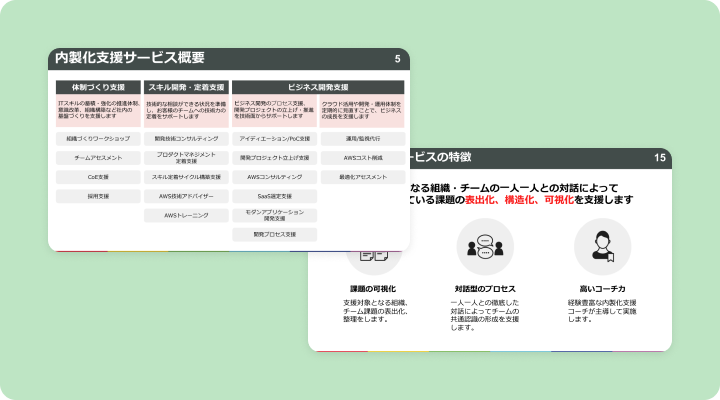Screen dimensions: 720x400
Task: Click the 開発技術コンサルティング item
Action: (x=186, y=138)
